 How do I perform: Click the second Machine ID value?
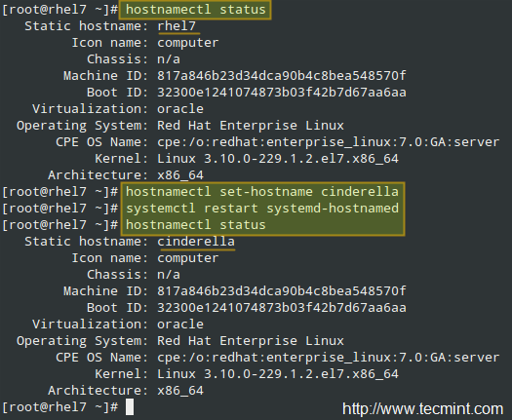click(282, 291)
